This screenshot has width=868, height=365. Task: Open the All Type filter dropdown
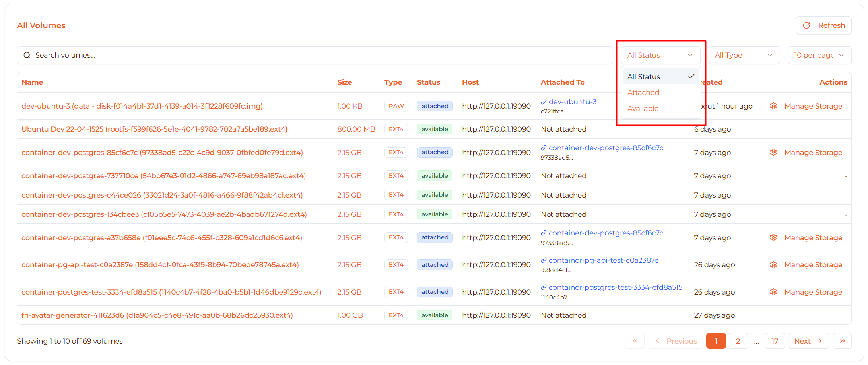coord(744,55)
